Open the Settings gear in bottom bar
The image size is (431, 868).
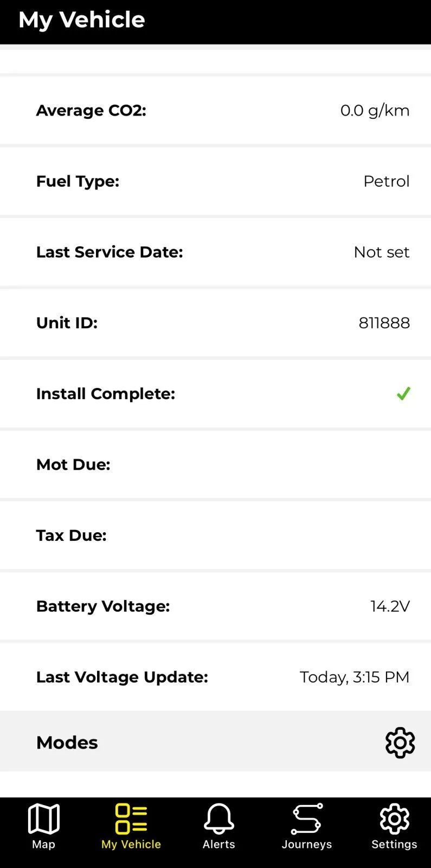click(x=394, y=819)
